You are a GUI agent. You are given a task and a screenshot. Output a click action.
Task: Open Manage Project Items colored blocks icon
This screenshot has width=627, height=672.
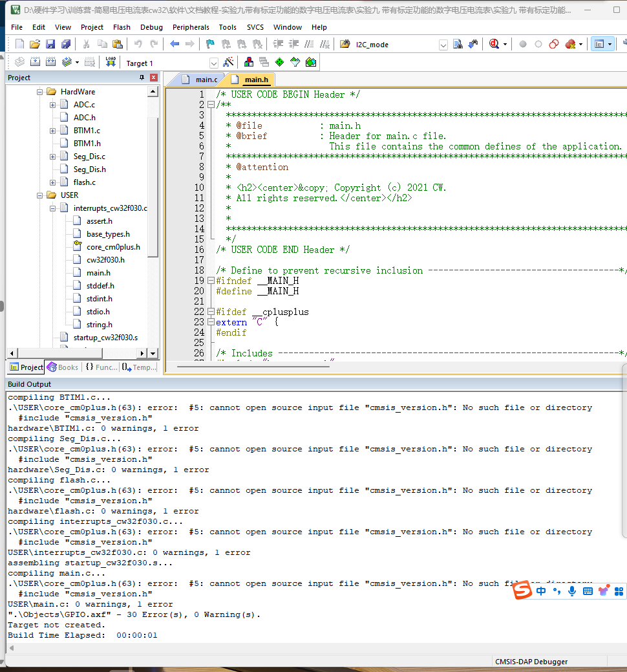click(248, 62)
